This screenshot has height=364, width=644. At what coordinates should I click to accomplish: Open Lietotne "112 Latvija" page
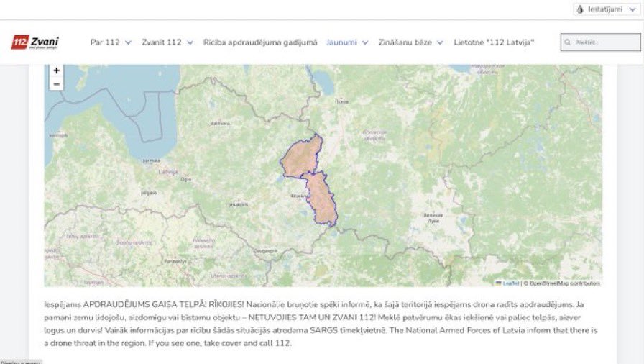494,42
